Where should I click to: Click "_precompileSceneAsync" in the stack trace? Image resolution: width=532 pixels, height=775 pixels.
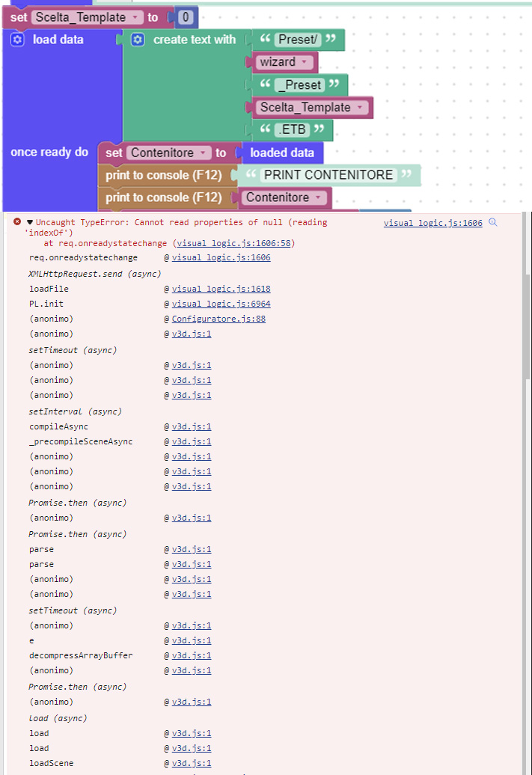pyautogui.click(x=81, y=441)
